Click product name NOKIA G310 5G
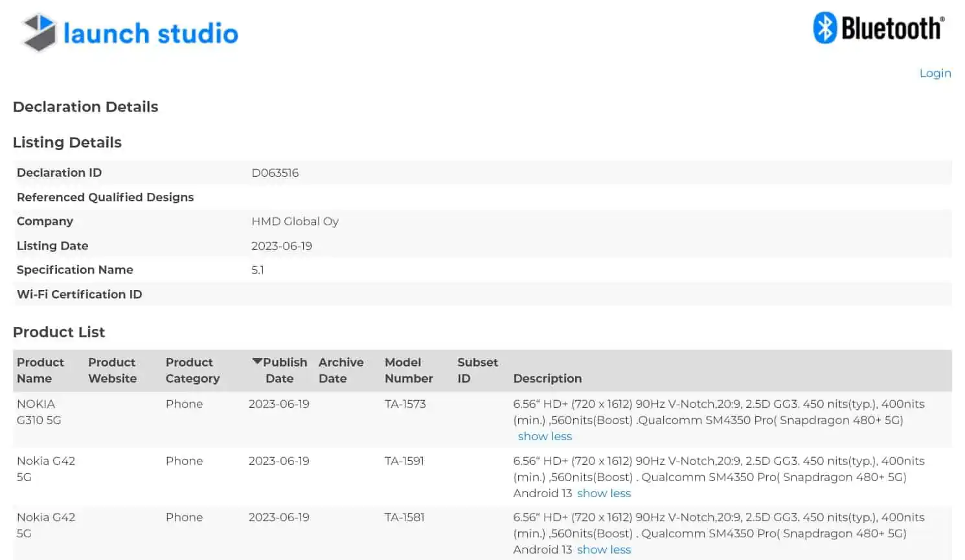965x560 pixels. click(39, 412)
